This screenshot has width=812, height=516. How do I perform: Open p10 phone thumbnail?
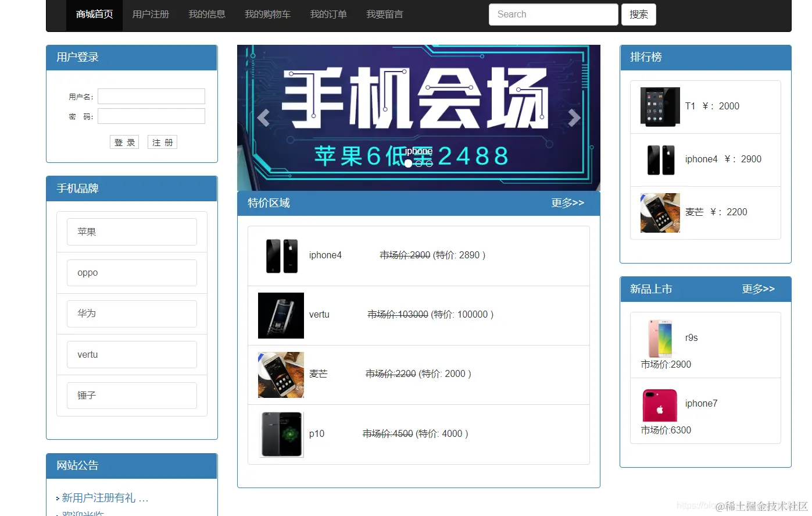tap(281, 435)
